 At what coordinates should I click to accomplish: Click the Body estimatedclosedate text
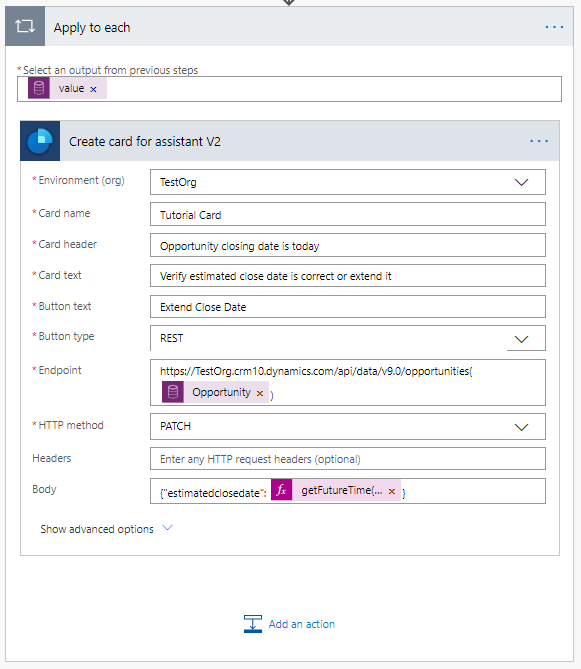(x=213, y=493)
